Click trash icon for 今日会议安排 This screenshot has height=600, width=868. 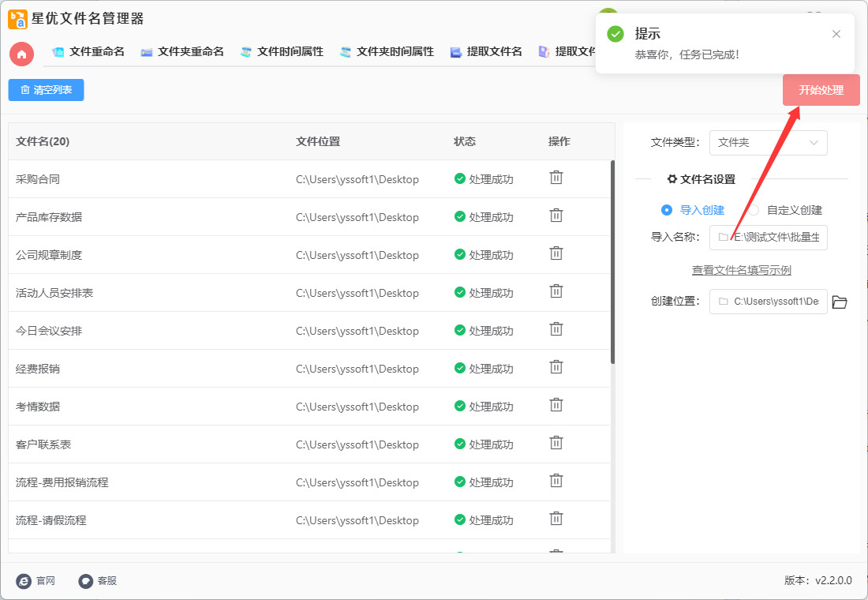pos(556,330)
